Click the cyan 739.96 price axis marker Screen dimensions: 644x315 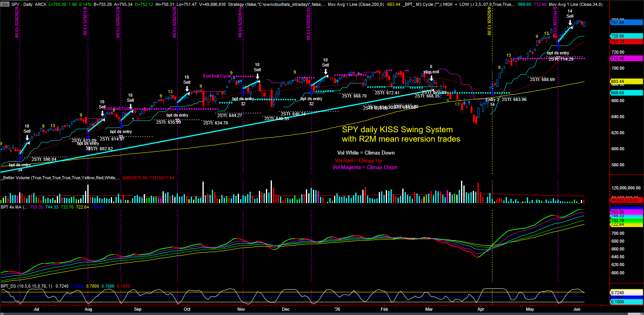tap(627, 36)
